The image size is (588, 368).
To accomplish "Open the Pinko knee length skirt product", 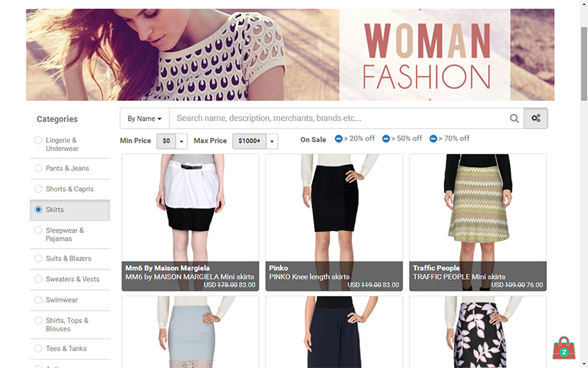I will click(334, 222).
